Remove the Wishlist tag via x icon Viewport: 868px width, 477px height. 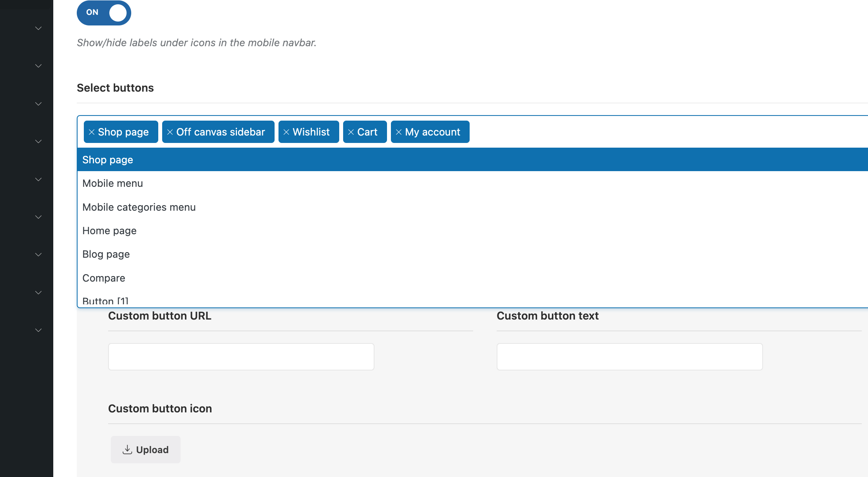[286, 132]
